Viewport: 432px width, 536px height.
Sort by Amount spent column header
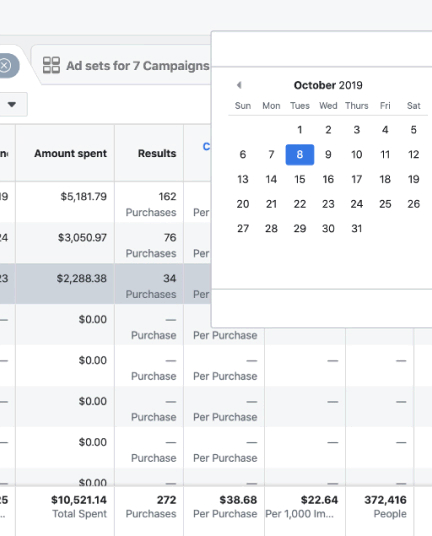[x=70, y=153]
